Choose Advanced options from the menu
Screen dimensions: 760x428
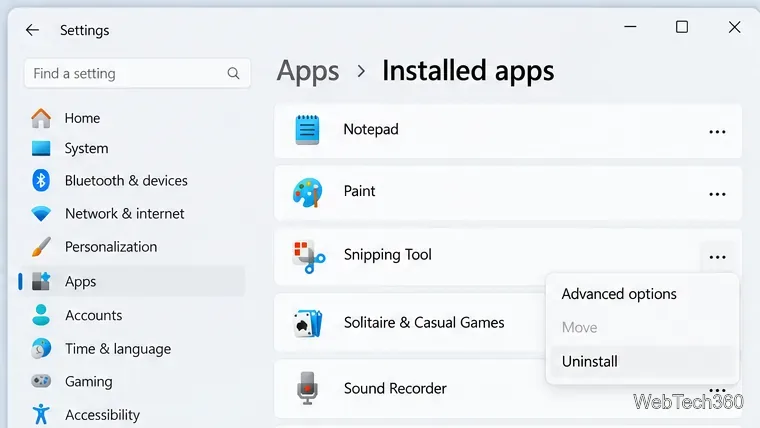coord(619,294)
